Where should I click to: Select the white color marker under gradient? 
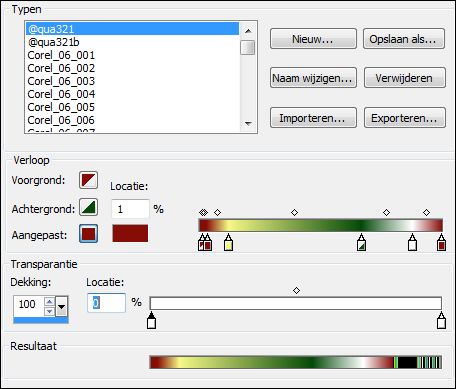point(412,243)
